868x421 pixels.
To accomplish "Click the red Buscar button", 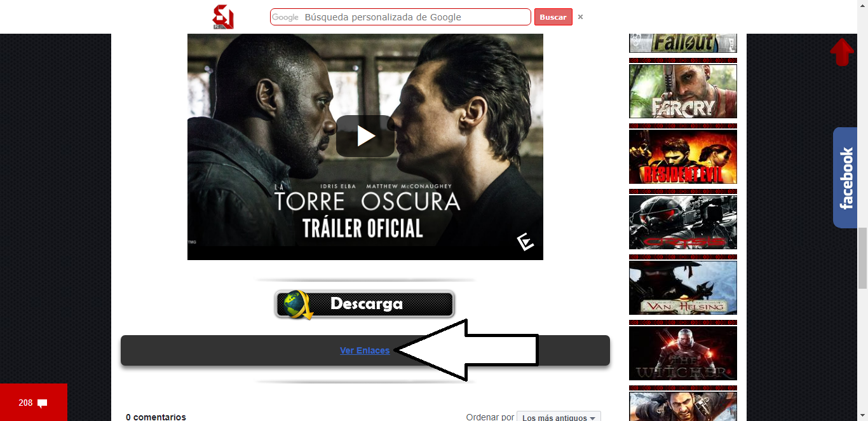I will (x=553, y=17).
